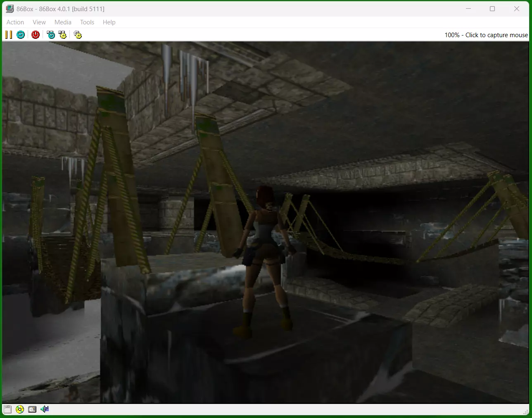
Task: Open the Action menu
Action: click(x=15, y=22)
